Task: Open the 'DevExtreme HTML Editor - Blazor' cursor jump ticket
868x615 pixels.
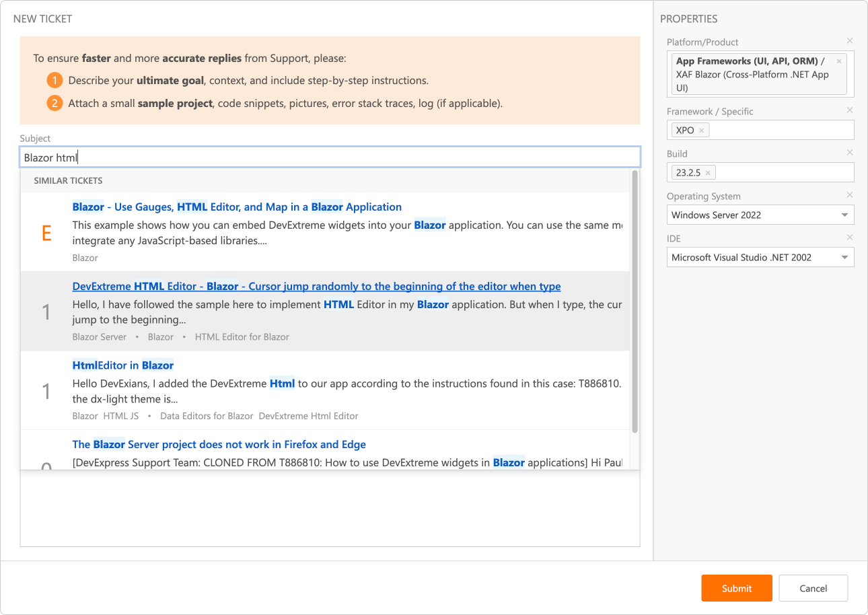Action: click(x=316, y=286)
